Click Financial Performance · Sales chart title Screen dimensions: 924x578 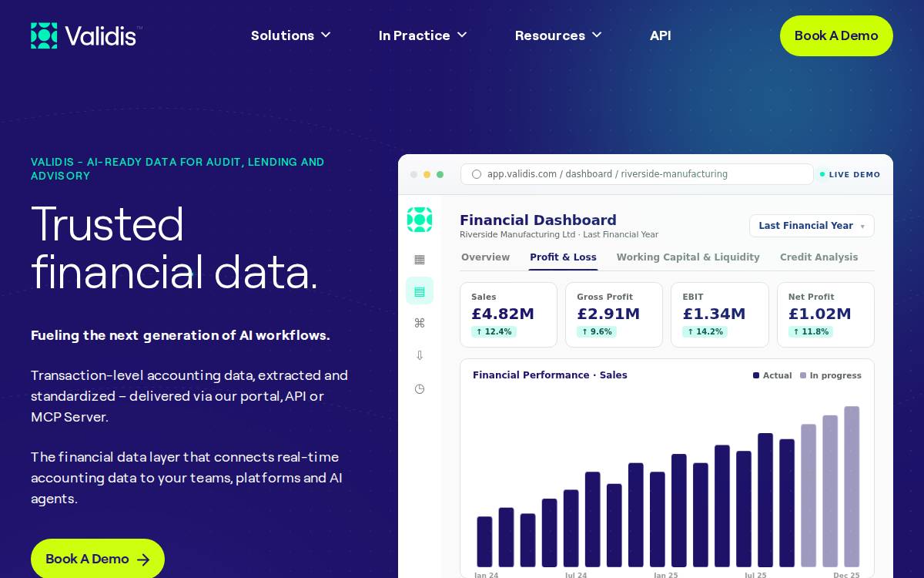pos(550,375)
